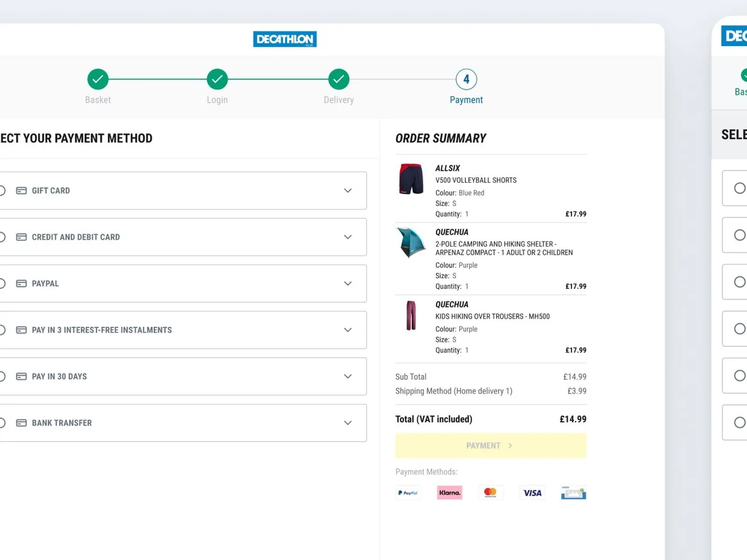Click the Mastercard payment method logo

pyautogui.click(x=491, y=493)
